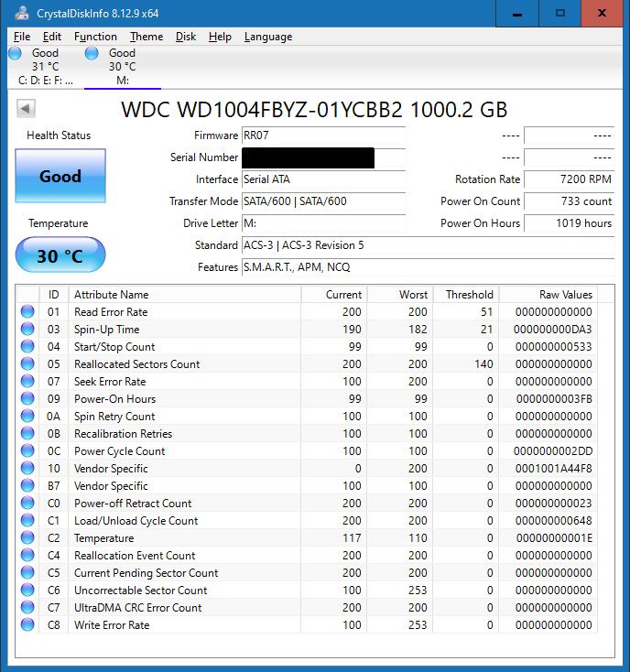Open the Disk menu

[186, 37]
